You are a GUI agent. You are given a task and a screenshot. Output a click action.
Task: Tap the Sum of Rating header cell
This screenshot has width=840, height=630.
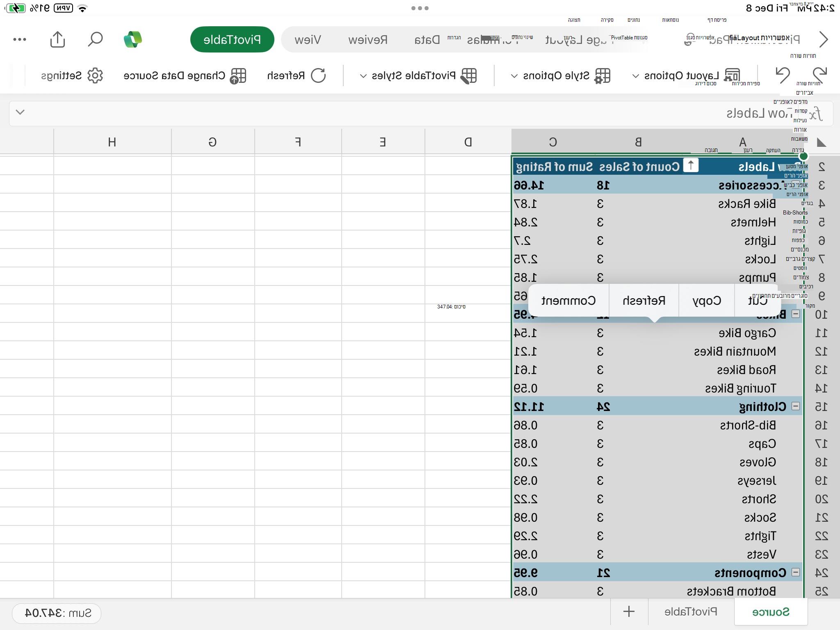pos(554,167)
